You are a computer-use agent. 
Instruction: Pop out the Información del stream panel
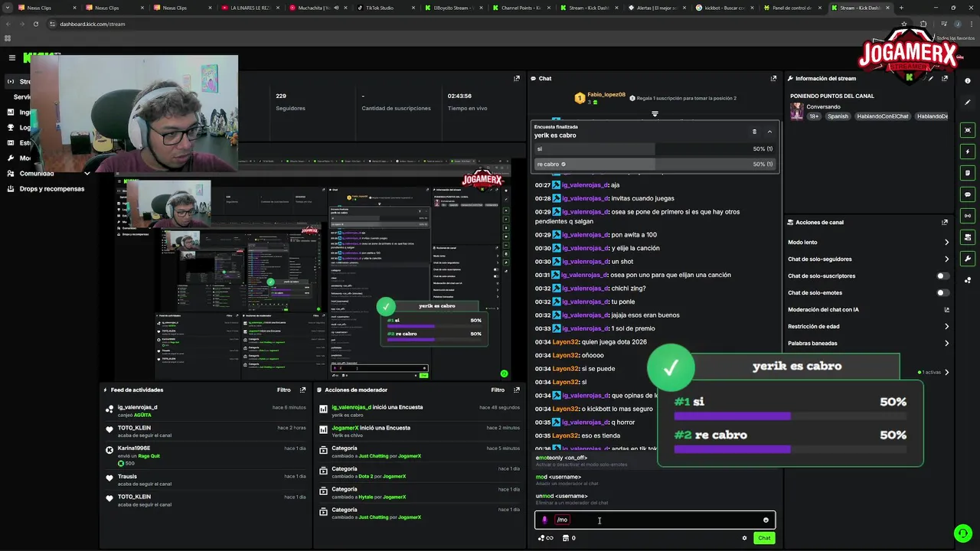click(945, 78)
